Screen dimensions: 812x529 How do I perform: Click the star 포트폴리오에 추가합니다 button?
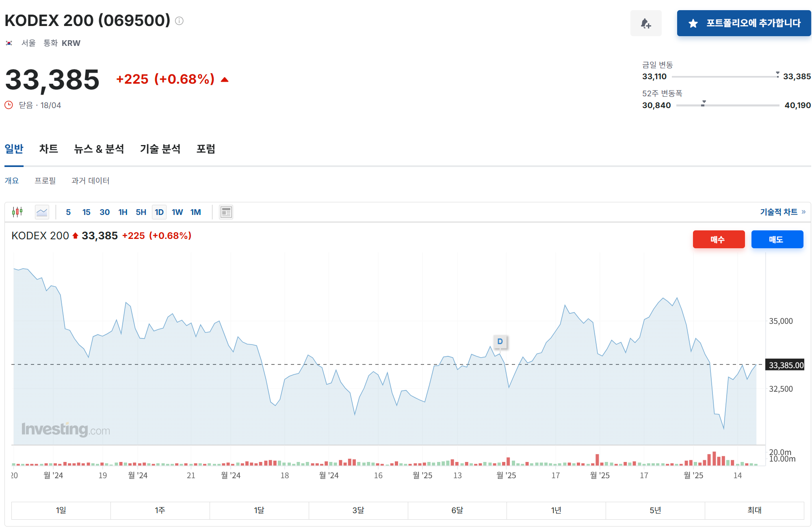743,23
